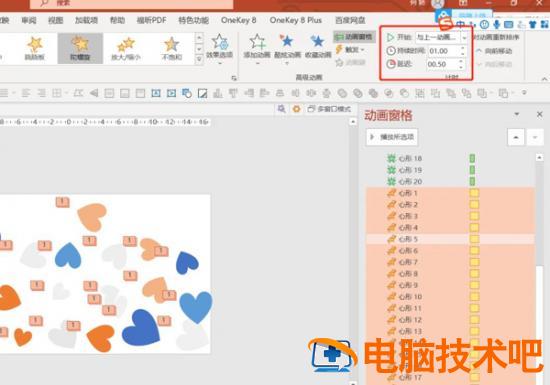This screenshot has width=550, height=385.
Task: Select the 放大/缩小 grow/shrink animation effect
Action: (126, 48)
